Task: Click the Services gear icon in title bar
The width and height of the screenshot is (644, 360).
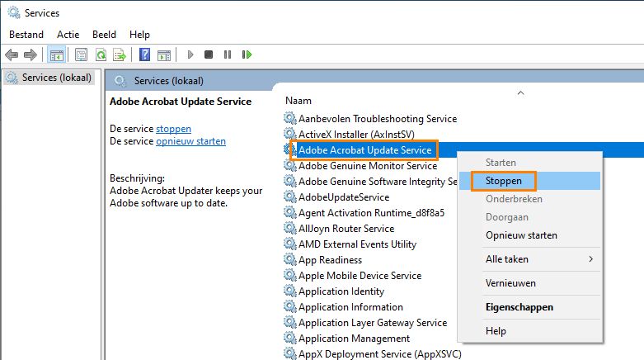Action: pos(14,12)
